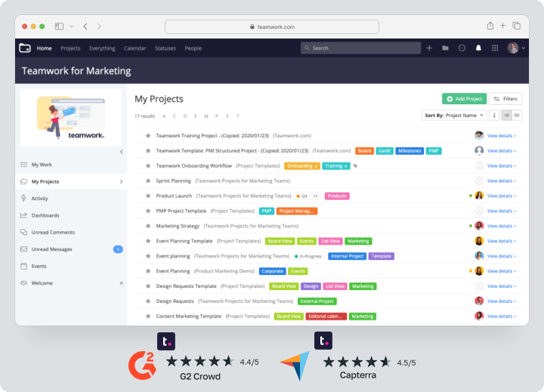Viewport: 544px width, 392px height.
Task: Expand View details for Sprint Planning
Action: (502, 181)
